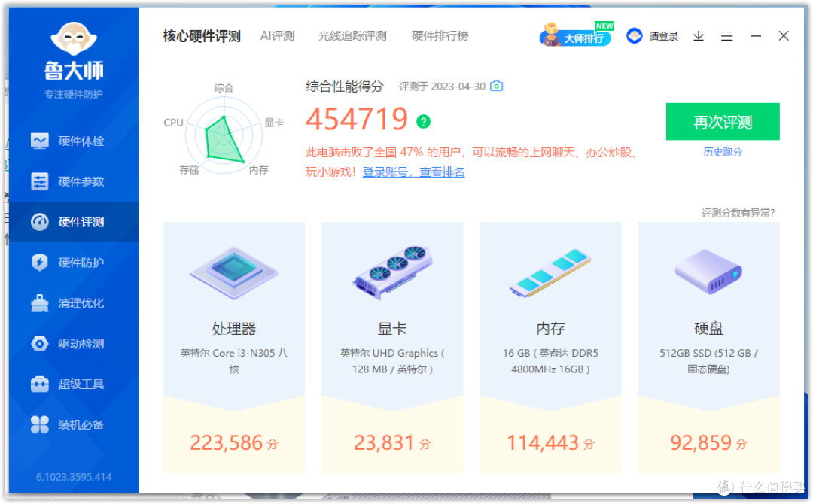Select 硬件评测 in the sidebar
This screenshot has height=504, width=813.
coord(74,222)
